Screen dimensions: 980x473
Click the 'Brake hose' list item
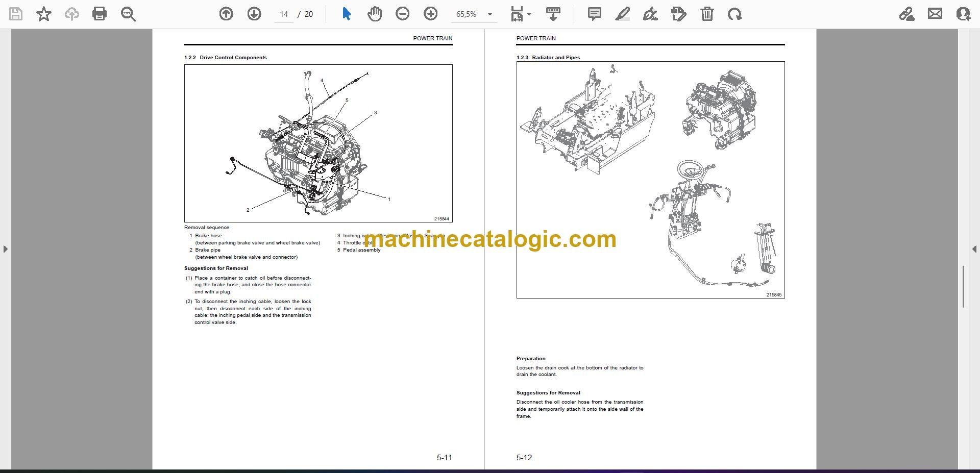pyautogui.click(x=208, y=236)
